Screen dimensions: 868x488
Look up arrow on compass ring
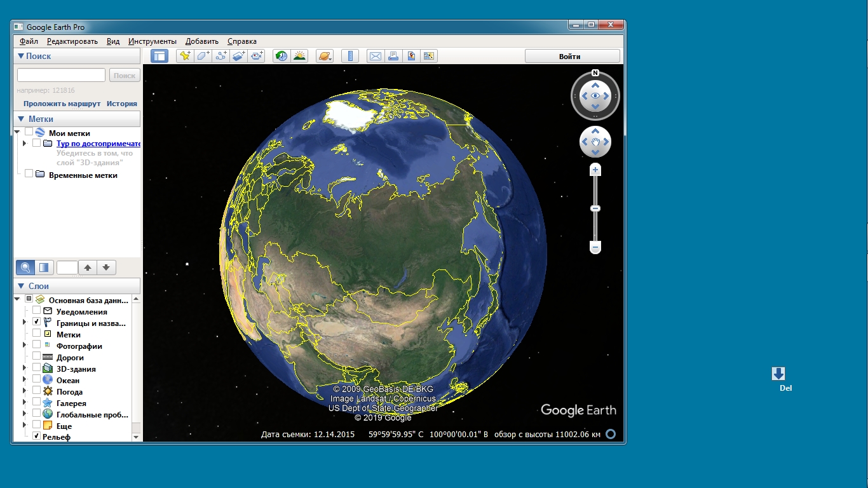(595, 84)
